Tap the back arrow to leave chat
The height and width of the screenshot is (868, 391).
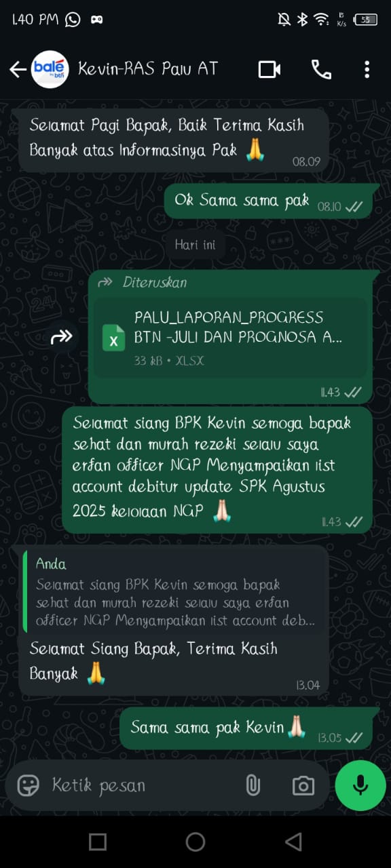point(17,69)
